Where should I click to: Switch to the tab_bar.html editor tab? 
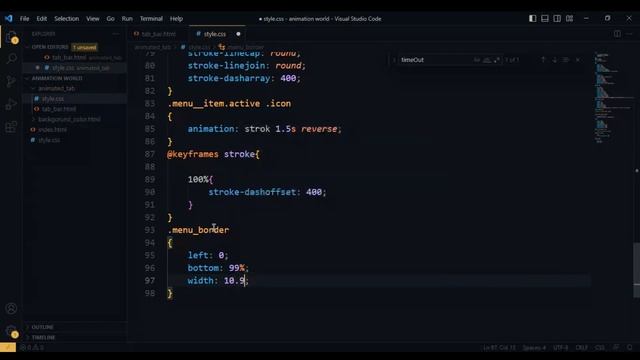coord(159,34)
